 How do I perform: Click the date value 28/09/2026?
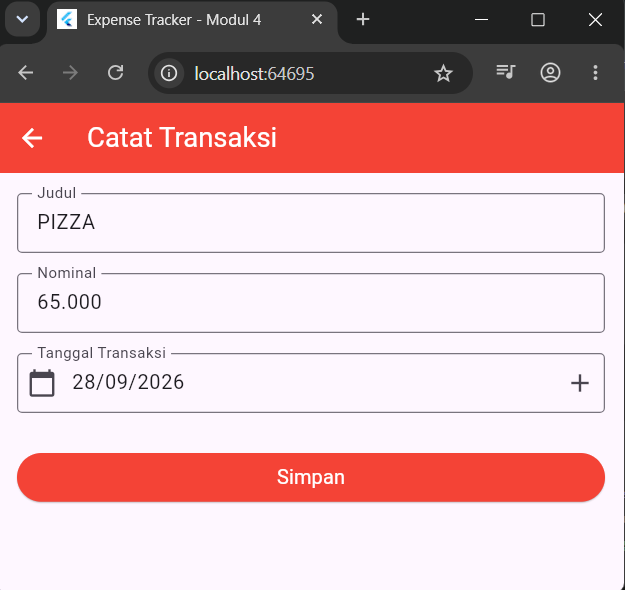click(x=128, y=382)
